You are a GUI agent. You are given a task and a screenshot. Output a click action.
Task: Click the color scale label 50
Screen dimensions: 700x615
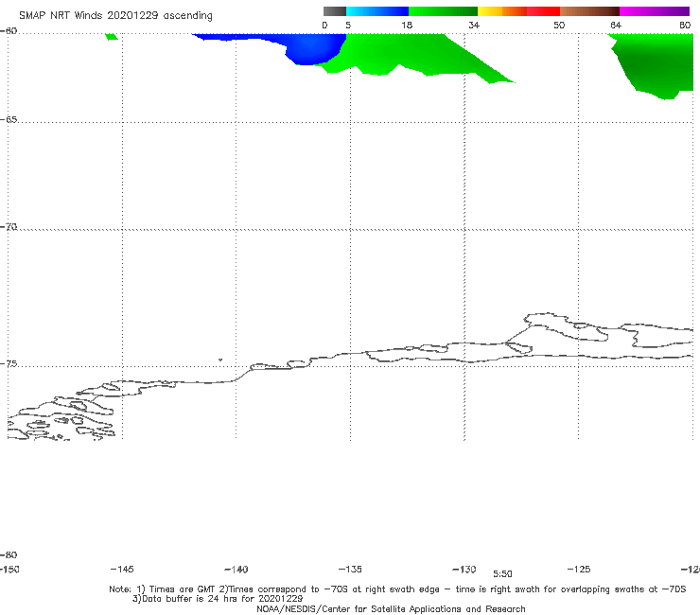point(559,25)
